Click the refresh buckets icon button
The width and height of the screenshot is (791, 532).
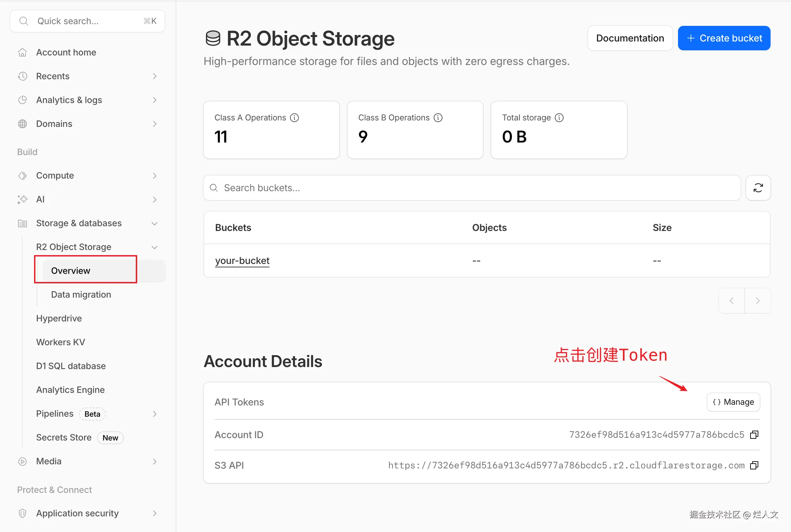[x=758, y=188]
